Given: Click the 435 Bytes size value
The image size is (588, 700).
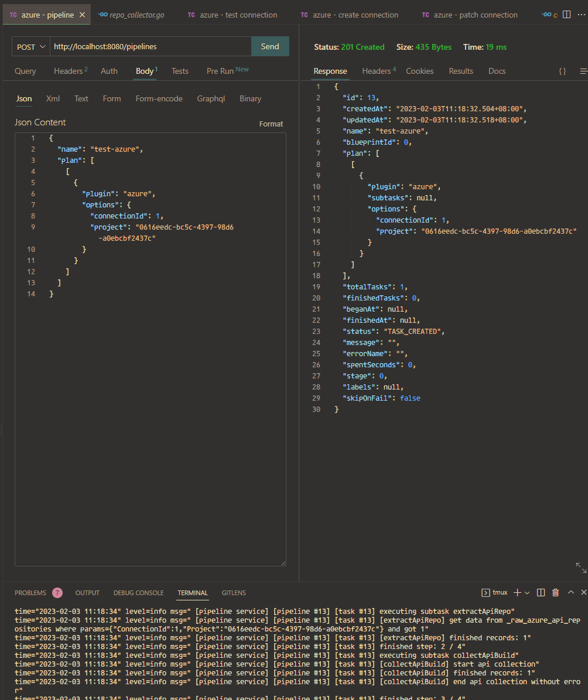Looking at the screenshot, I should tap(433, 47).
